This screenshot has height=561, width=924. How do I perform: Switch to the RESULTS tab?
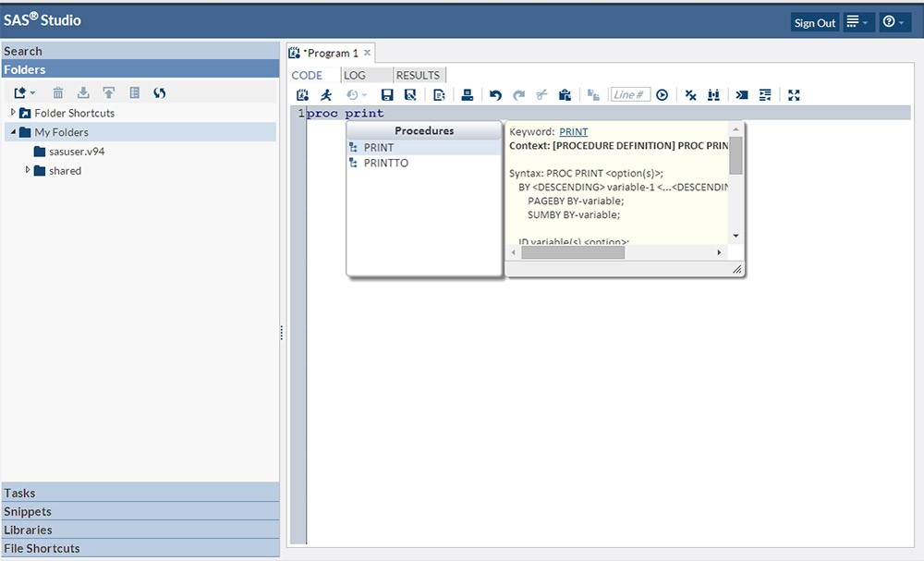(419, 75)
